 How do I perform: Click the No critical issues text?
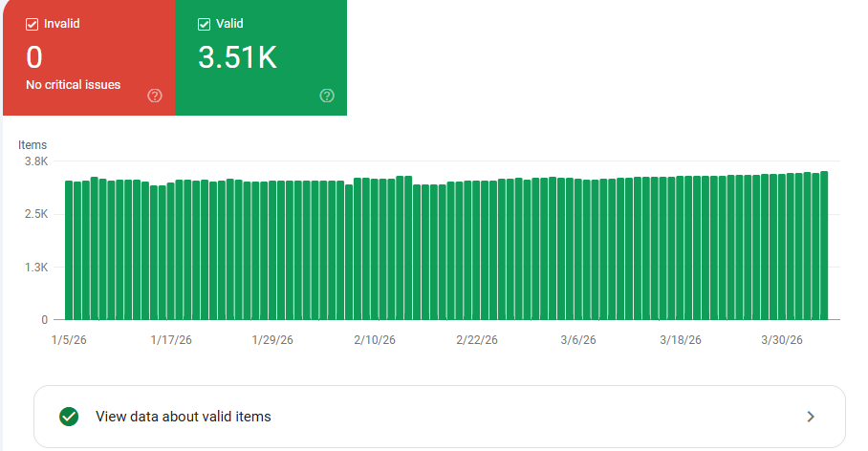click(x=74, y=85)
